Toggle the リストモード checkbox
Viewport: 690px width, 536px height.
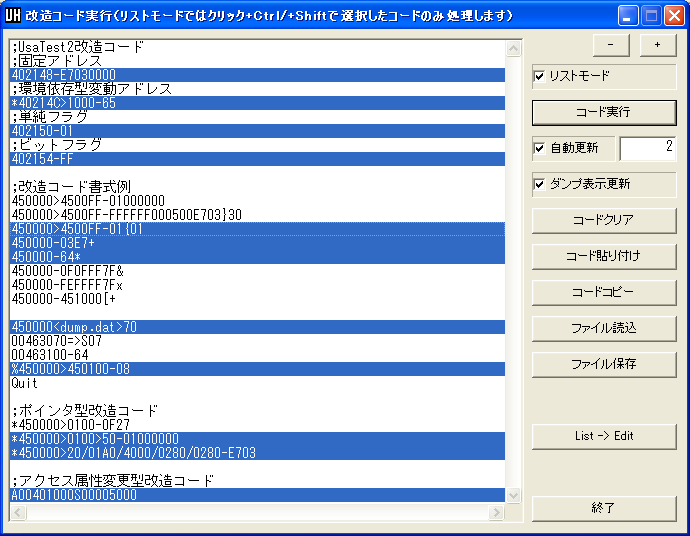click(539, 77)
